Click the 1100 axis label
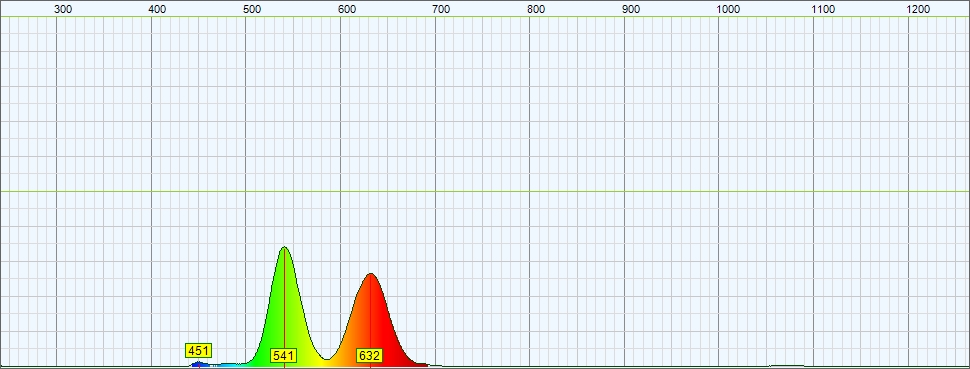The image size is (970, 369). point(823,9)
